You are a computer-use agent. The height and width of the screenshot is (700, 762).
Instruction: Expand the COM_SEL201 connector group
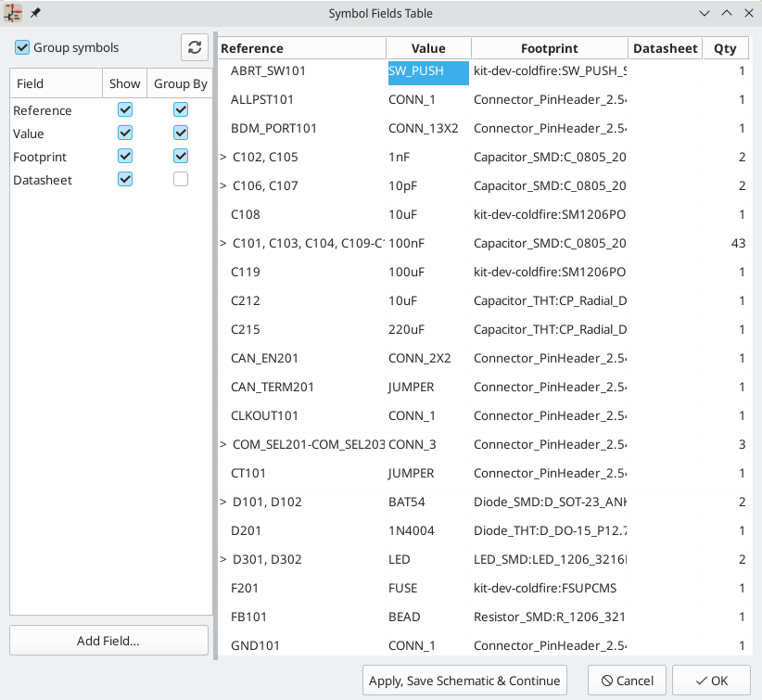tap(222, 444)
